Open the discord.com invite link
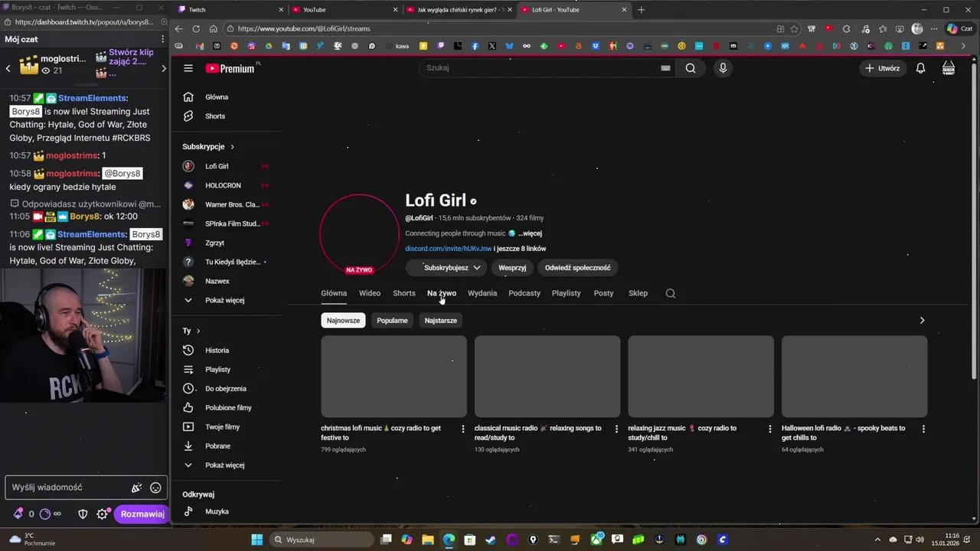The width and height of the screenshot is (980, 551). (x=449, y=249)
